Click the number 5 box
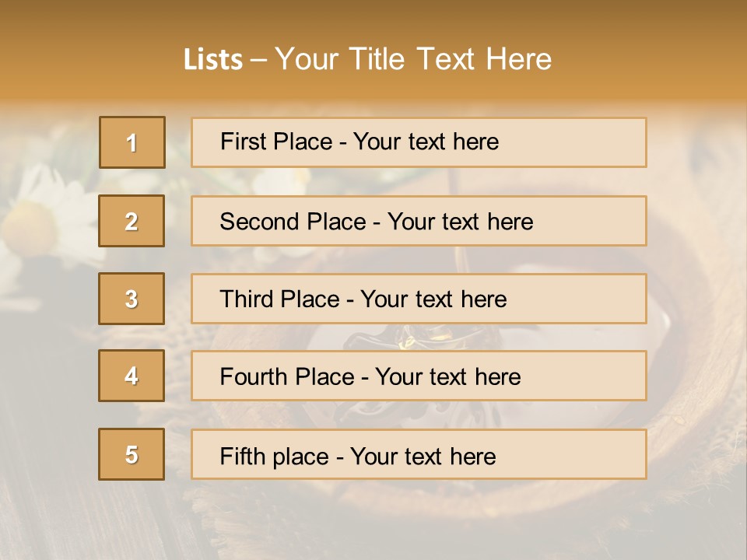Screen dimensions: 747x560 (132, 454)
